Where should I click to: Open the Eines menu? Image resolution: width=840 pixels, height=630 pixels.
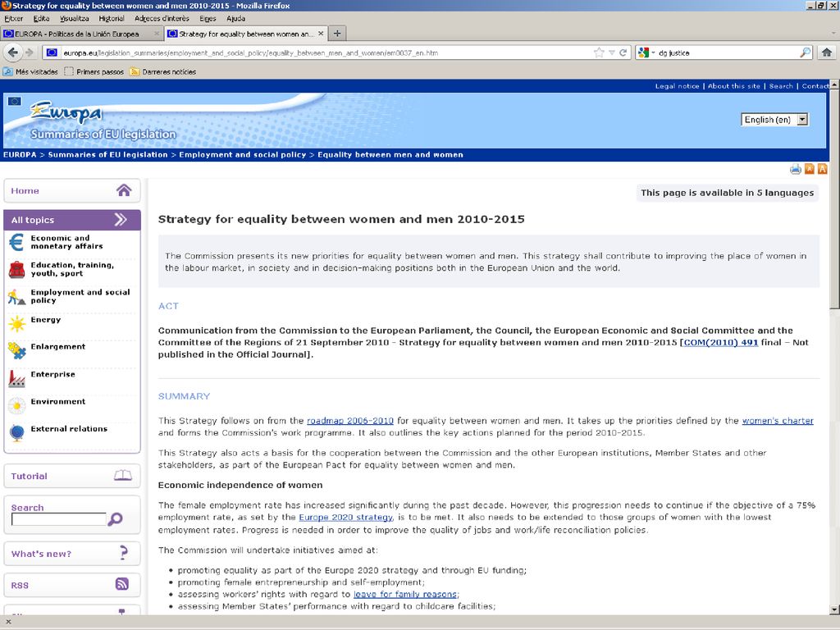(208, 18)
